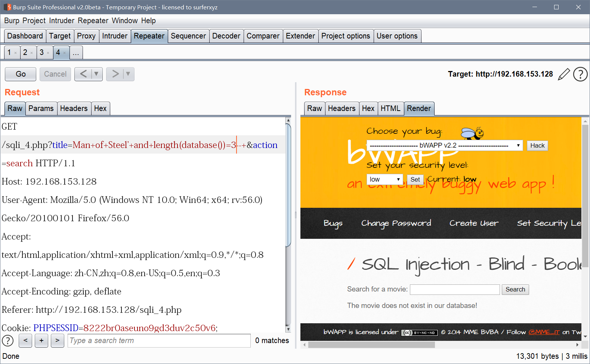
Task: Switch to the Comparer tab
Action: (x=263, y=36)
